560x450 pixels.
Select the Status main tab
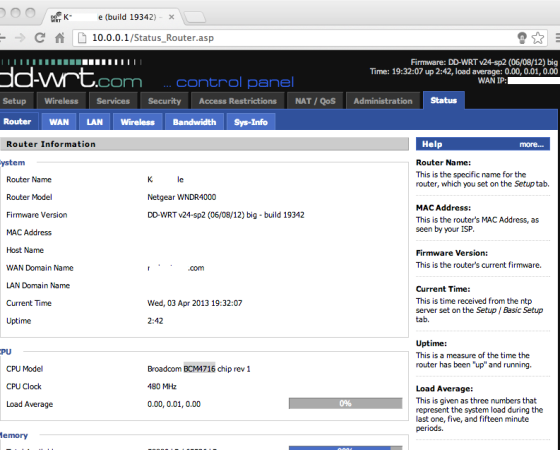[x=444, y=100]
